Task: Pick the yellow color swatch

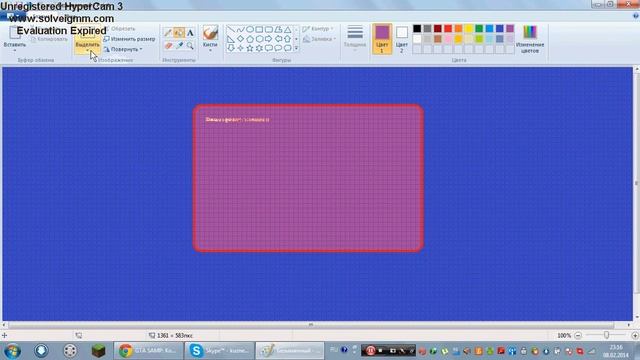Action: (x=469, y=29)
